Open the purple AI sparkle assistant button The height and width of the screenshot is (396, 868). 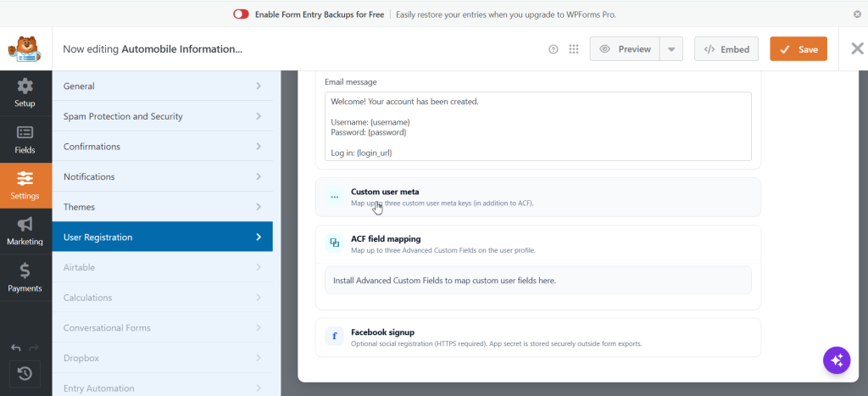837,360
